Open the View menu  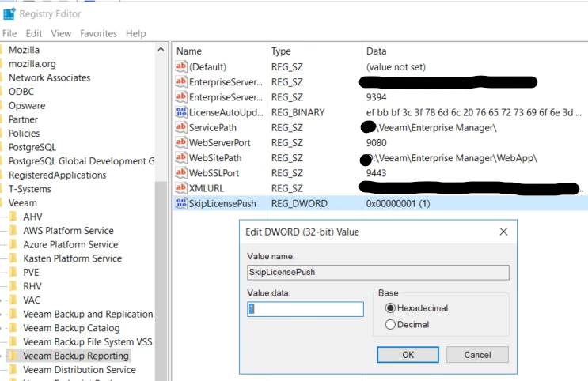pyautogui.click(x=61, y=33)
